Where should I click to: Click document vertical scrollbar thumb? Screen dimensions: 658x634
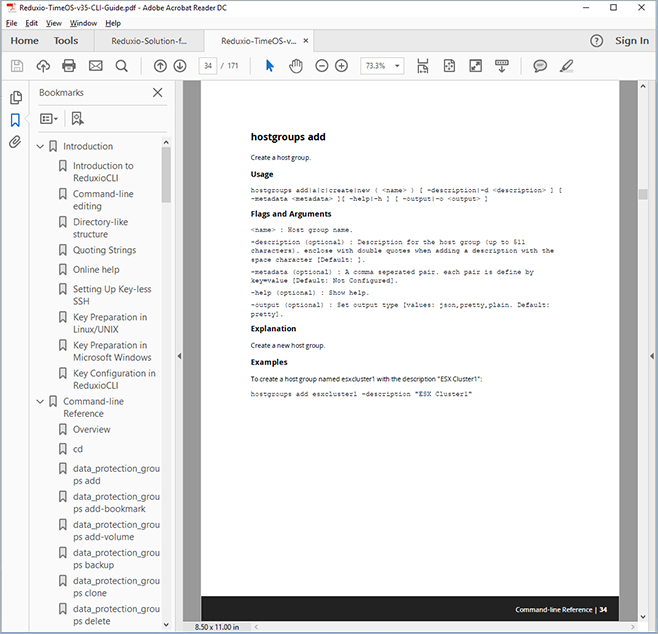[643, 194]
